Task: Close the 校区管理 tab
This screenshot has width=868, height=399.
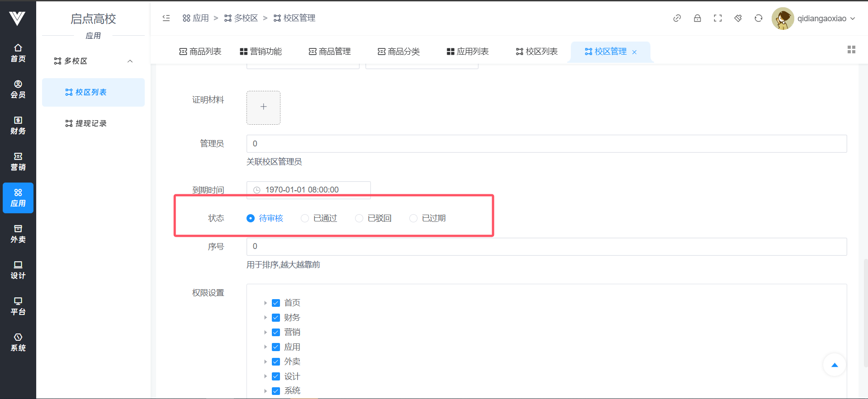Action: coord(634,52)
